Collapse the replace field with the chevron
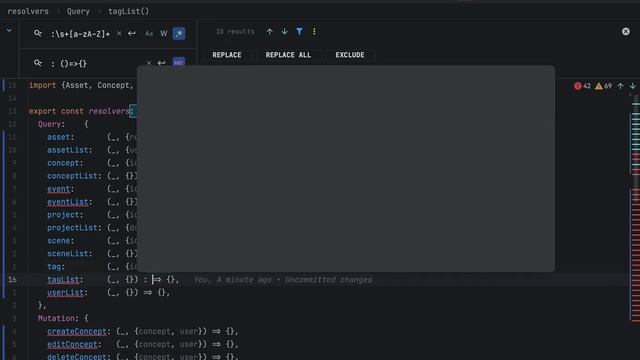Image resolution: width=640 pixels, height=360 pixels. point(9,30)
